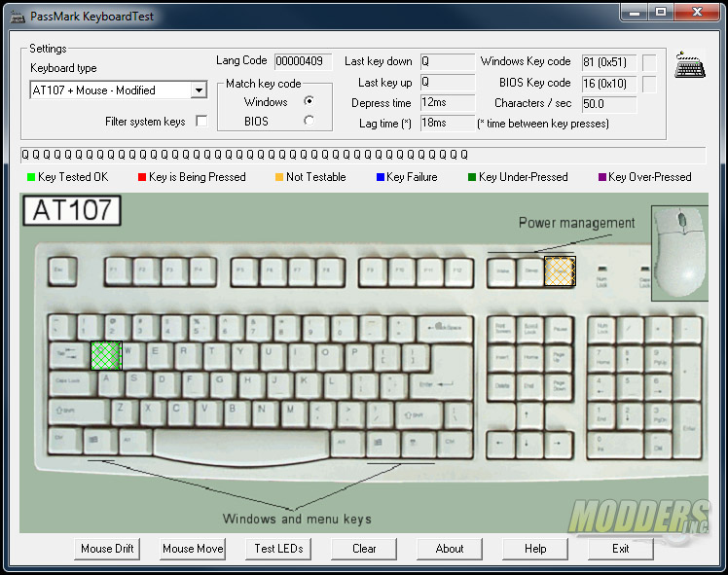Click the Tab key on keyboard image
728x575 pixels.
point(69,355)
